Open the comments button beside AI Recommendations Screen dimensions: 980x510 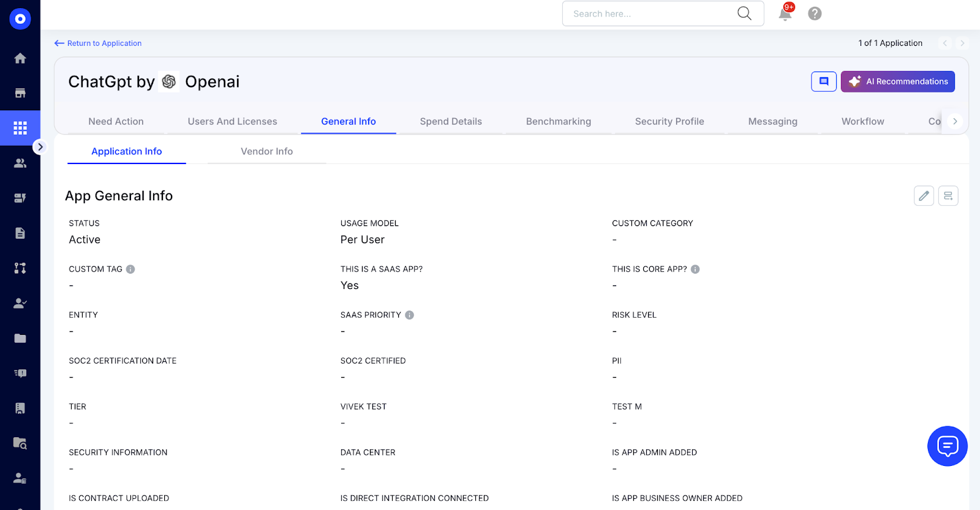click(x=824, y=81)
